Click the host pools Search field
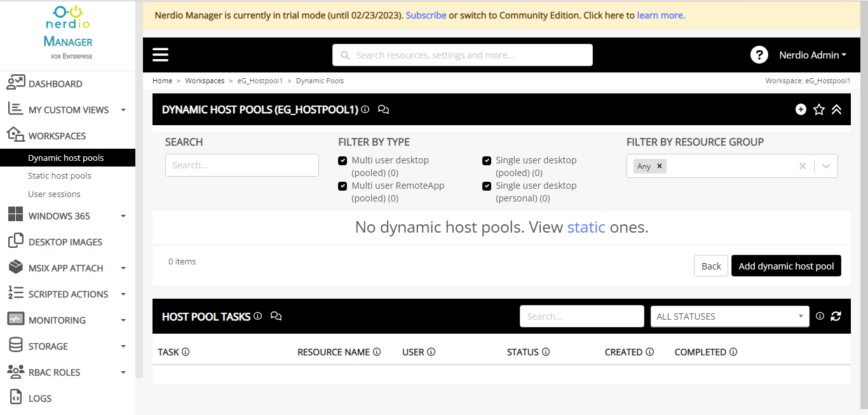Screen dimensions: 868x415 point(242,165)
